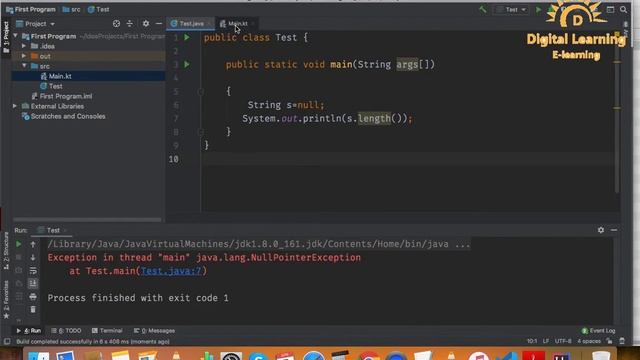Open Search Everywhere magnifier icon
This screenshot has width=640, height=360.
623,9
